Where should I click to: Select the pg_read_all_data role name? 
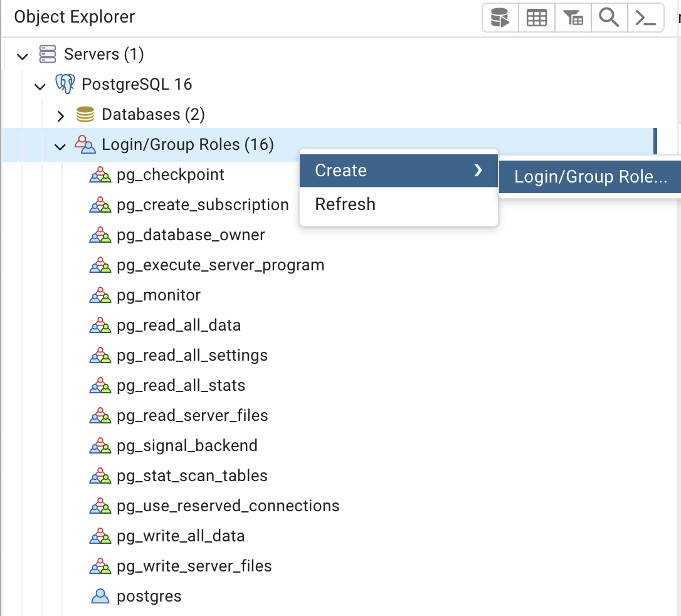[x=179, y=326]
